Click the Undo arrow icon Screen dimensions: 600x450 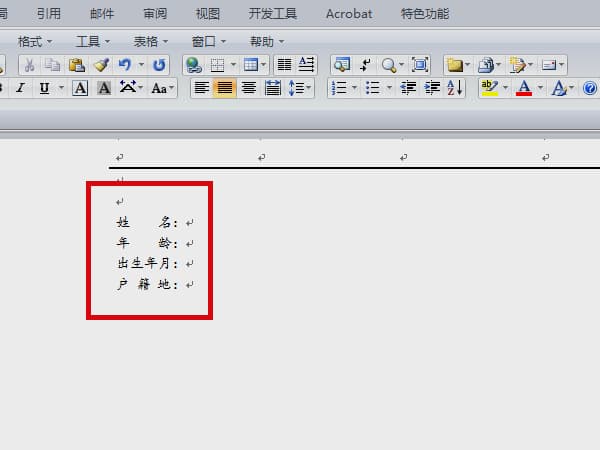tap(125, 65)
